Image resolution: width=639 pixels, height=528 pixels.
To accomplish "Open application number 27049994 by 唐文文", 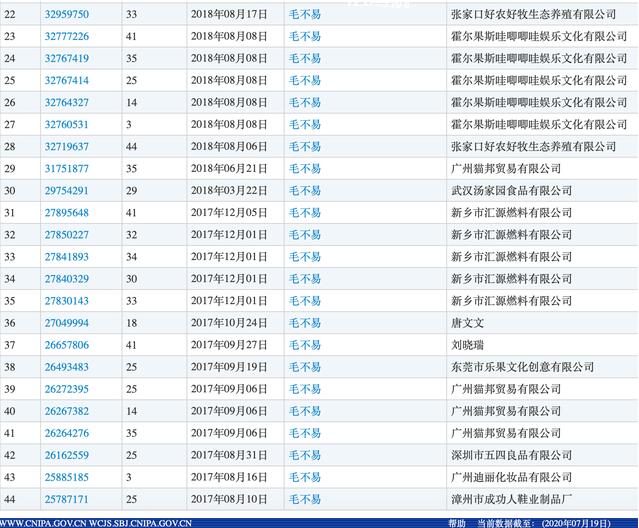I will click(67, 323).
